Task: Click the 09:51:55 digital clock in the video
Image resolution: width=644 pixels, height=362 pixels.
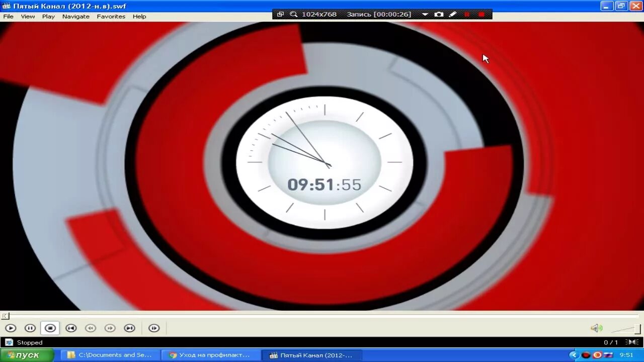Action: coord(325,185)
